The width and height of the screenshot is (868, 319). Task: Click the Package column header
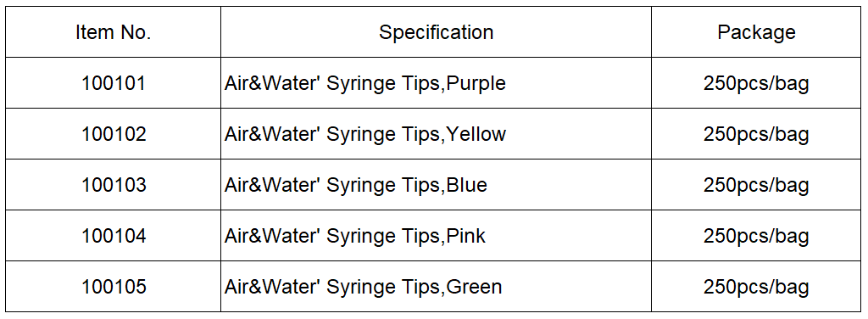pyautogui.click(x=756, y=32)
